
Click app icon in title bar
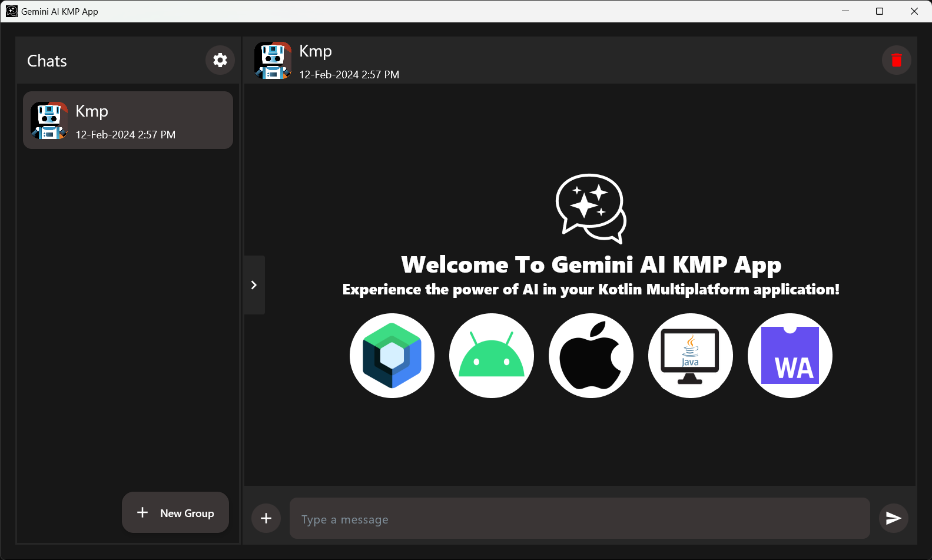pyautogui.click(x=12, y=11)
